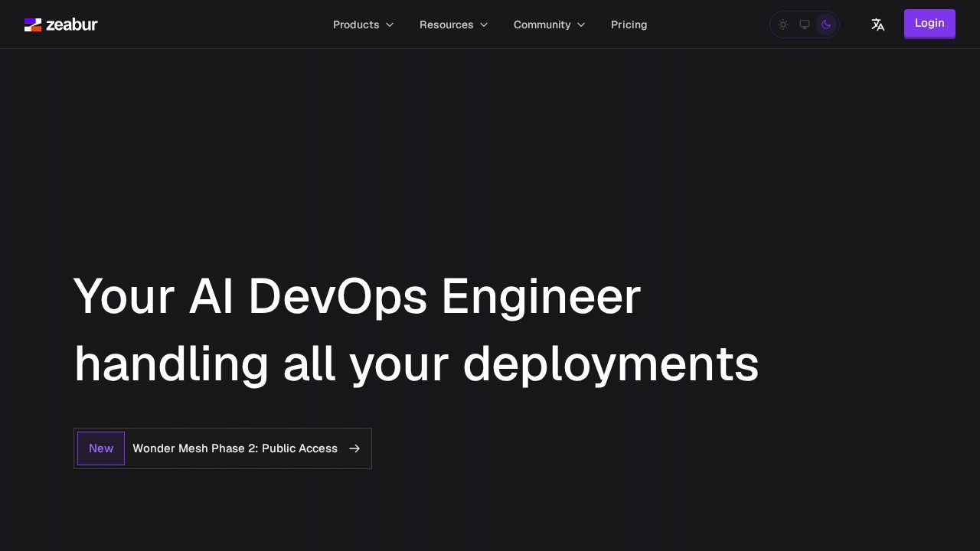Open the language translation menu
The height and width of the screenshot is (551, 980).
pos(878,24)
